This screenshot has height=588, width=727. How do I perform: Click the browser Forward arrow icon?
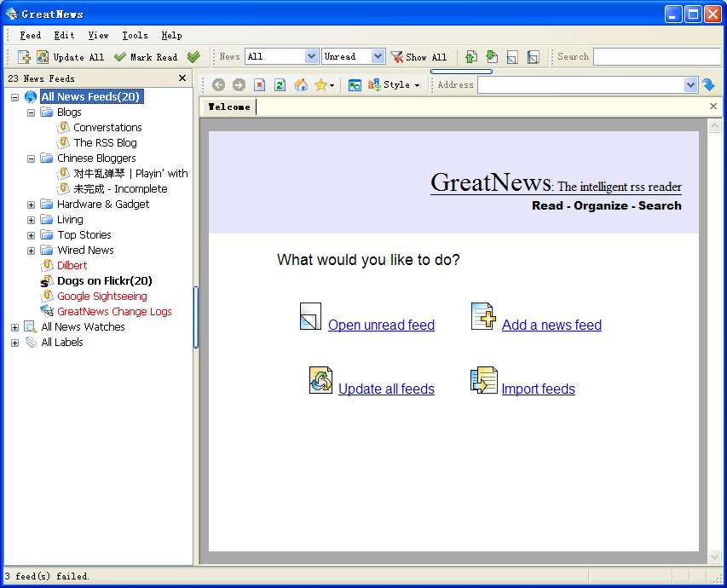[x=239, y=85]
